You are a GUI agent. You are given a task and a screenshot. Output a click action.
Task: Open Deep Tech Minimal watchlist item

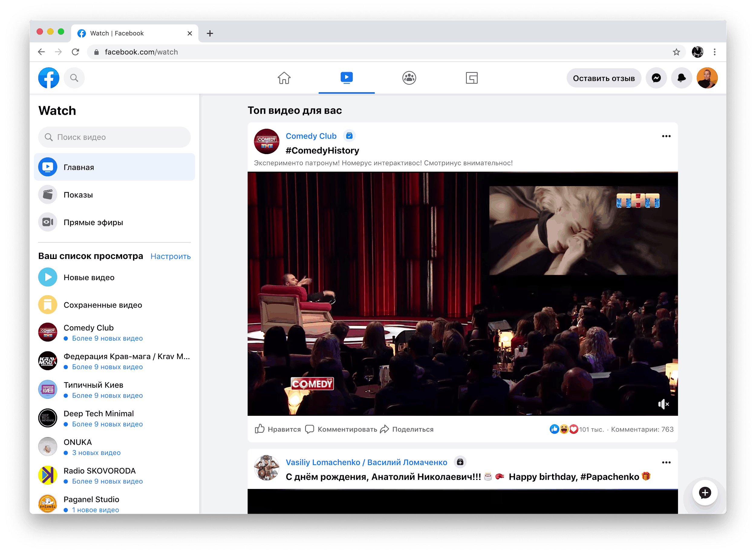(x=115, y=419)
